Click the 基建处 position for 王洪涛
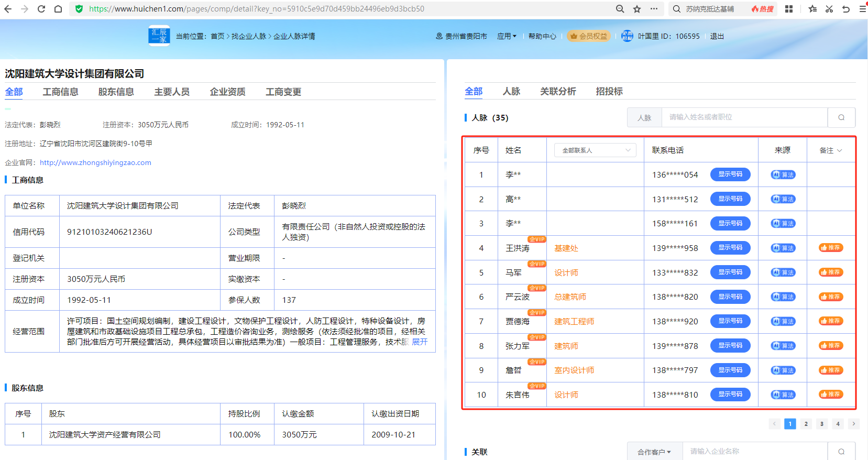Viewport: 868px width, 460px height. click(x=566, y=248)
